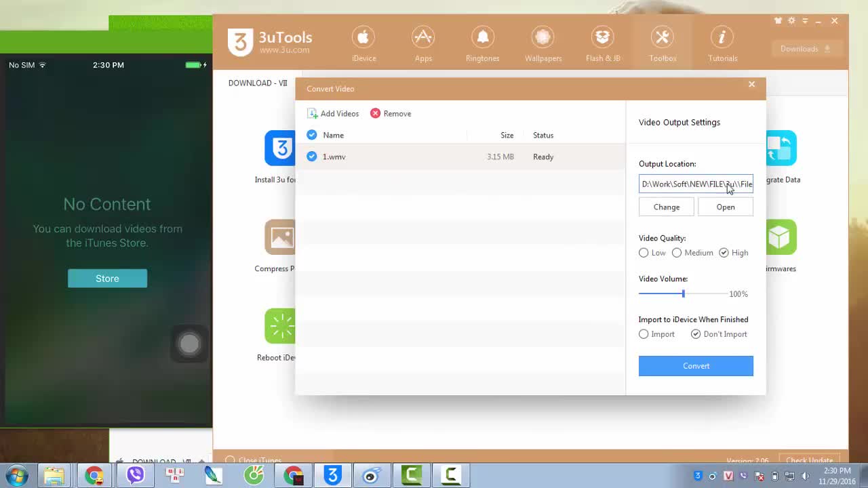Click the 1.wmv file name
This screenshot has height=488, width=868.
pyautogui.click(x=334, y=157)
